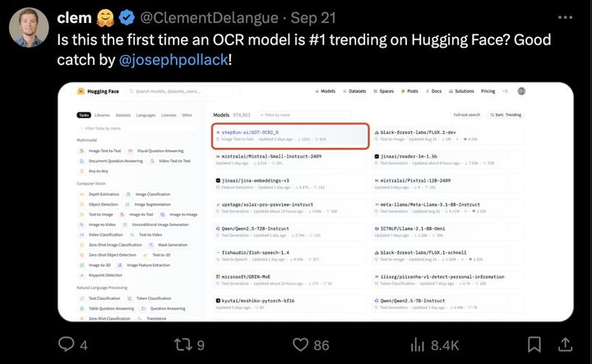Select the Spaces navigation item
Screen dimensions: 592x364
(384, 91)
